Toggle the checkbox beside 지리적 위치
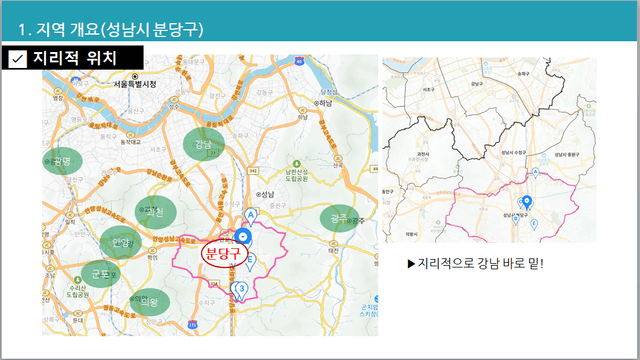The image size is (640, 360). 17,59
